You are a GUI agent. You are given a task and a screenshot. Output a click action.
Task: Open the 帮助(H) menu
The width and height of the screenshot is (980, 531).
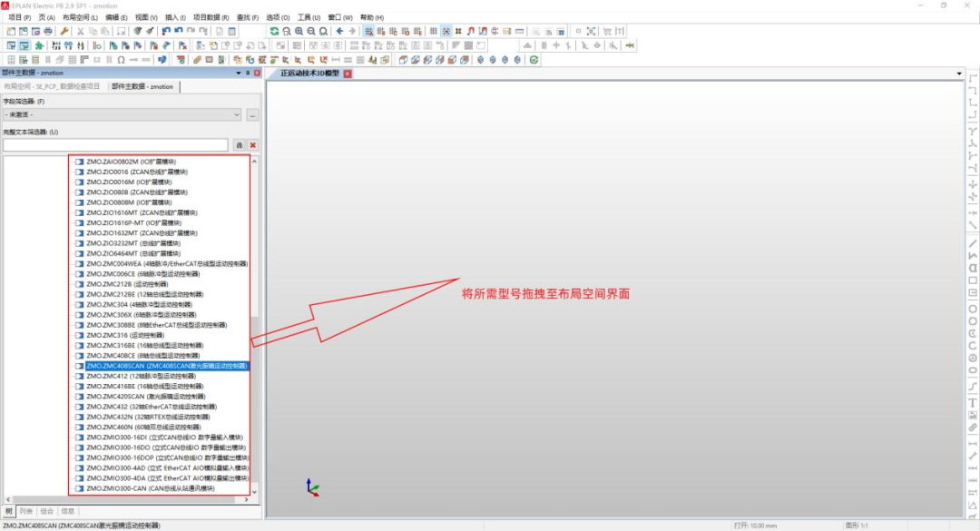[372, 17]
